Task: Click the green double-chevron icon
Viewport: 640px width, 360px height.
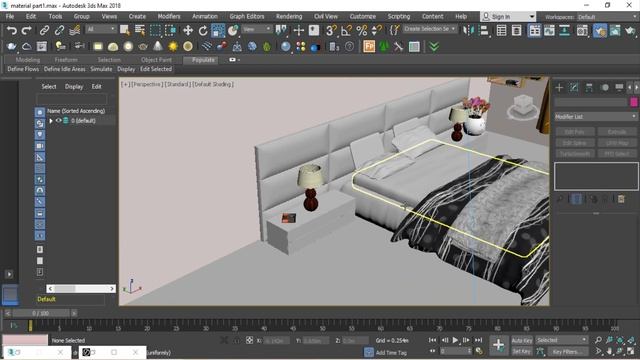Action: pyautogui.click(x=434, y=47)
